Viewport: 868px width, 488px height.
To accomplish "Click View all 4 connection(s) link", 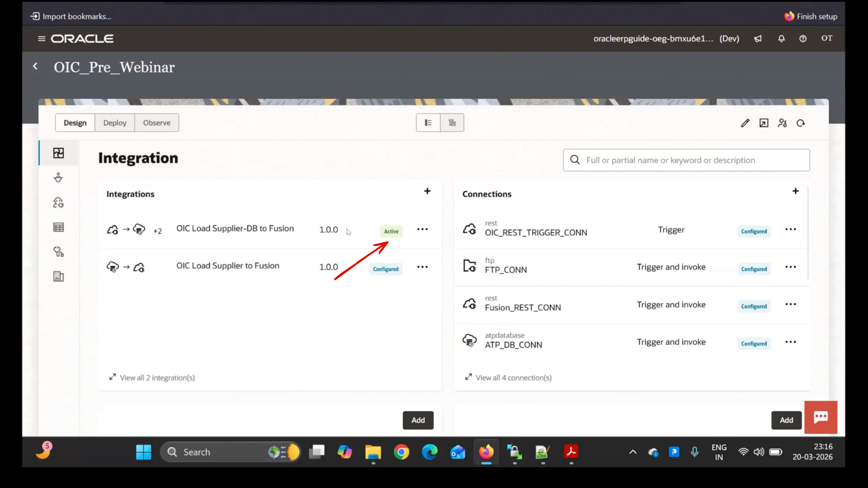I will (514, 377).
